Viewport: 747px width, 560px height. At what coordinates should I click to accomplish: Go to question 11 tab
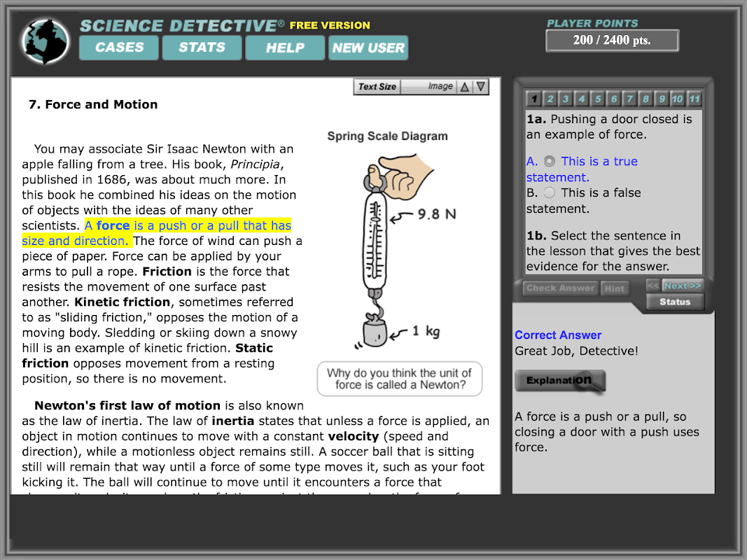pyautogui.click(x=694, y=99)
